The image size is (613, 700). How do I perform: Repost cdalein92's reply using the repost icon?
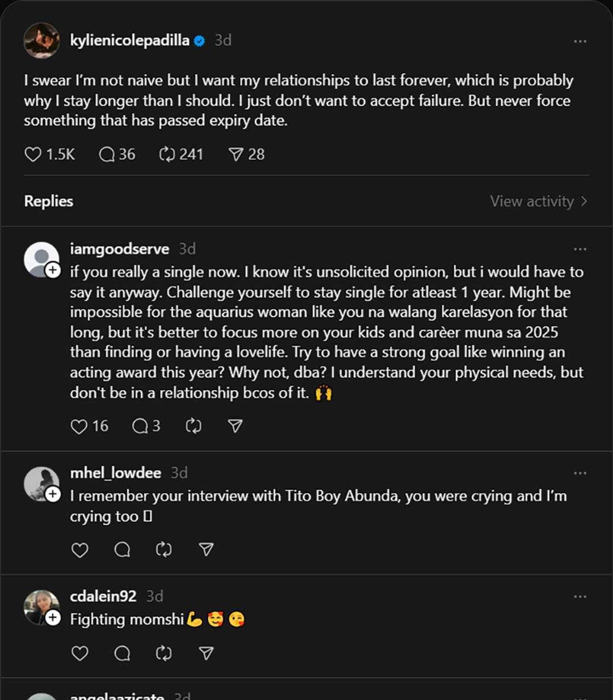(x=164, y=653)
